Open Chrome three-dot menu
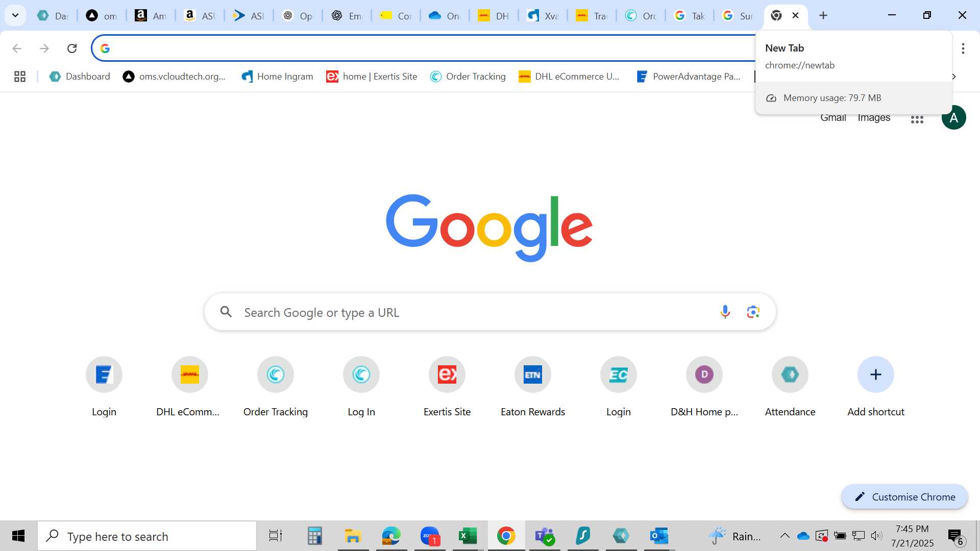This screenshot has width=980, height=551. coord(963,48)
